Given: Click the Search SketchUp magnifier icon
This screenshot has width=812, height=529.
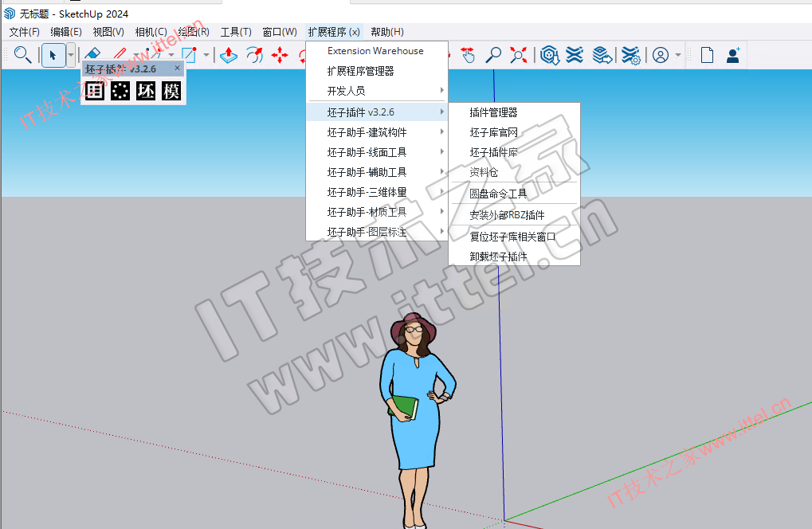Looking at the screenshot, I should tap(22, 54).
